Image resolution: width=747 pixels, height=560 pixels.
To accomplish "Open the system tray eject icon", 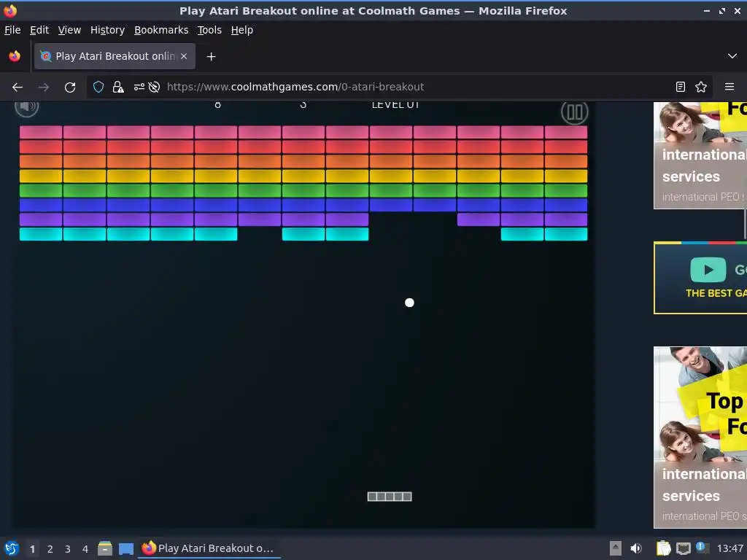I will coord(616,548).
